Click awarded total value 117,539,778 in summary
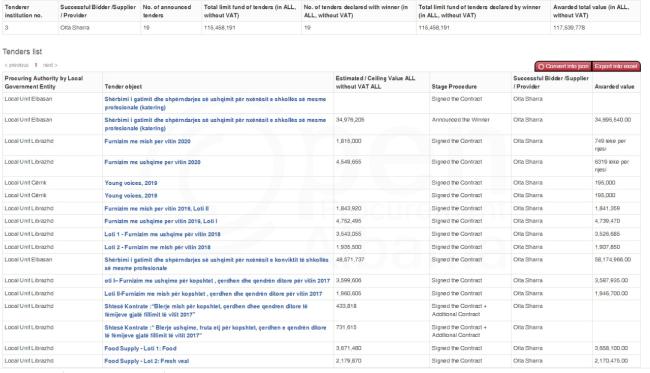Image resolution: width=650 pixels, height=373 pixels. (569, 27)
